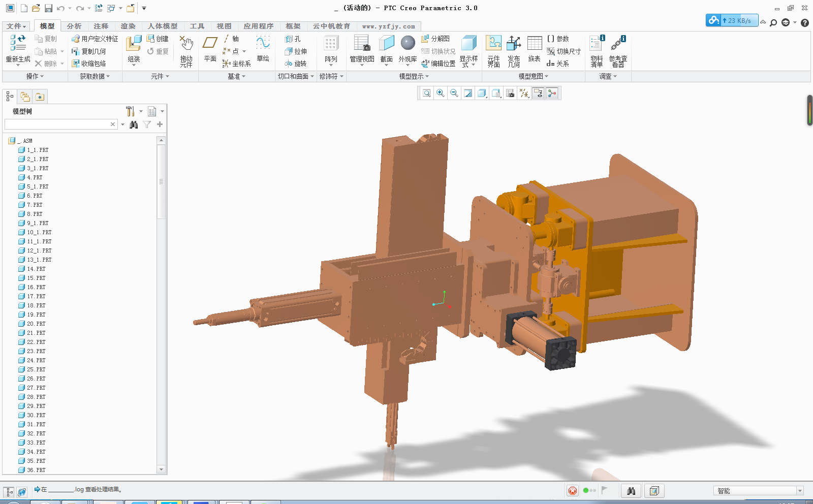Click the zoom in icon in view toolbar
This screenshot has height=504, width=813.
point(441,93)
